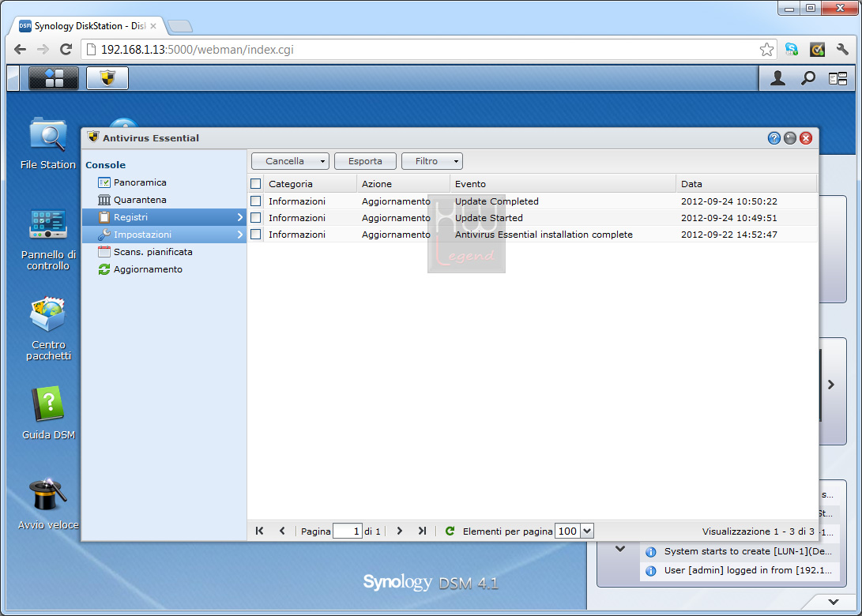862x616 pixels.
Task: Open Antivirus Essential help question mark
Action: [x=774, y=138]
